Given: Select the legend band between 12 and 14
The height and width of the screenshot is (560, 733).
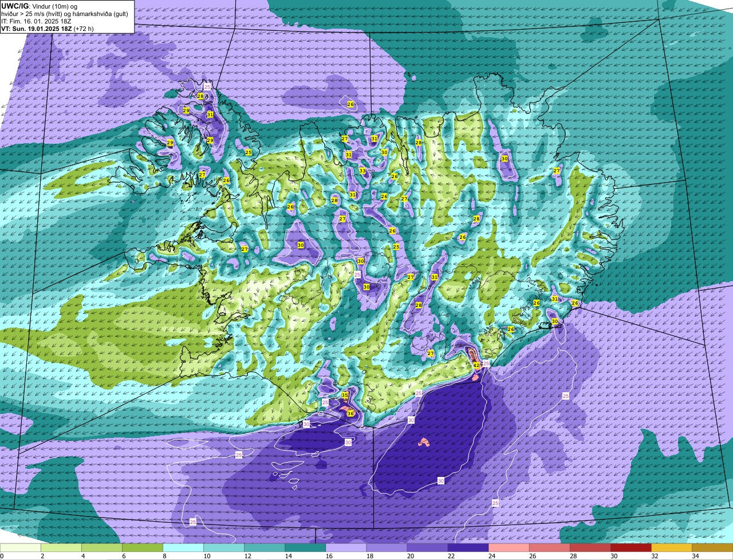Looking at the screenshot, I should coord(265,548).
